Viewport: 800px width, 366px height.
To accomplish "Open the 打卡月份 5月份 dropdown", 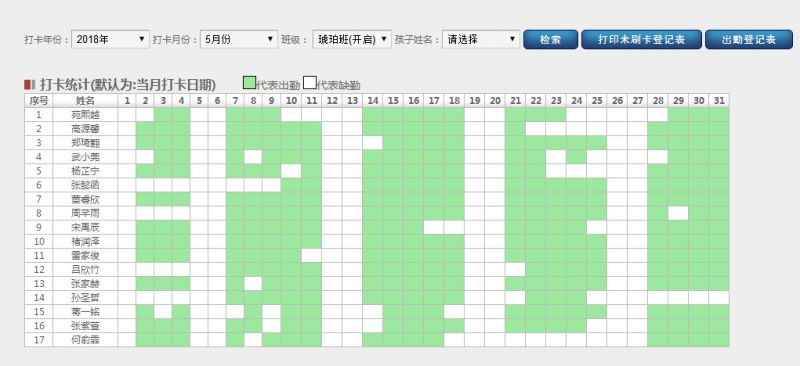I will click(238, 39).
